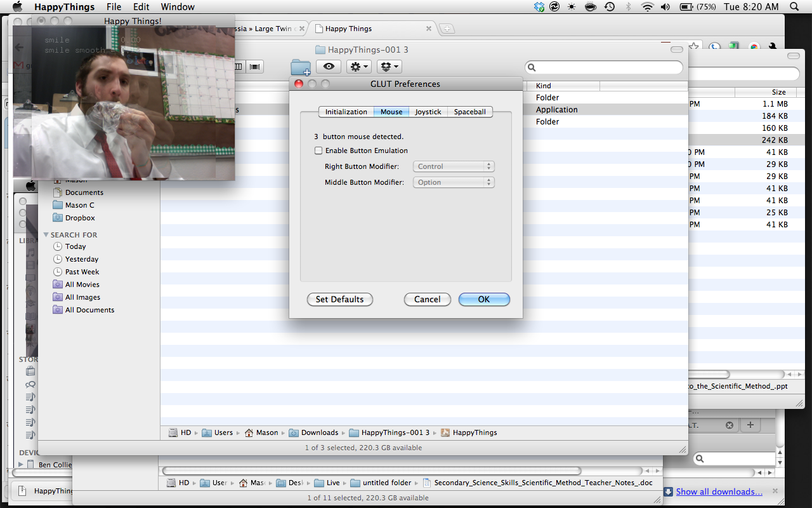812x508 pixels.
Task: Enable Button Emulation checkbox
Action: coord(318,150)
